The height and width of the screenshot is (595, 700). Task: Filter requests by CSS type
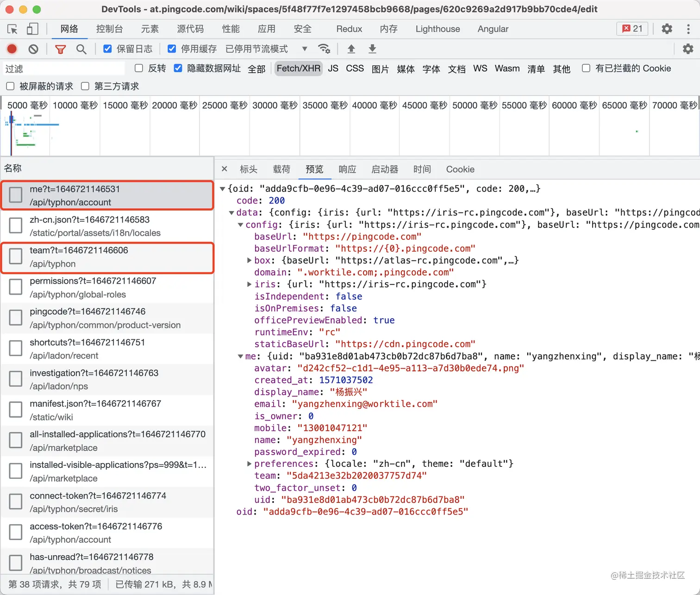[x=355, y=68]
